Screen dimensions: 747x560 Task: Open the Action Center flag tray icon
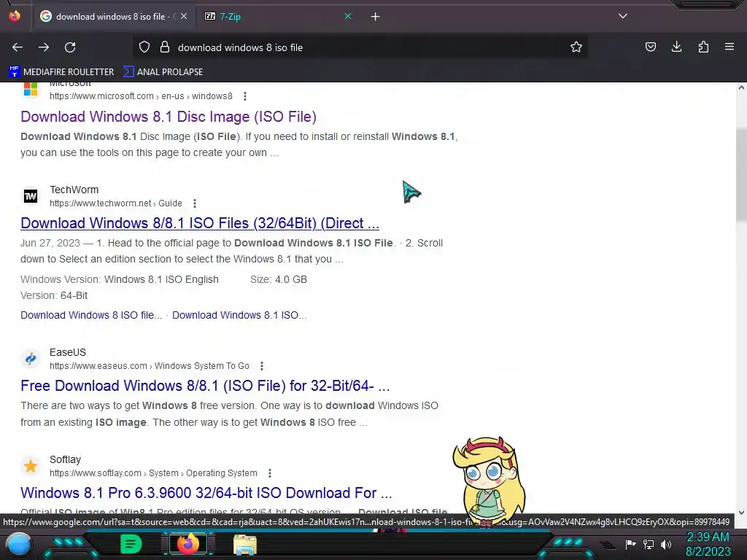(631, 544)
